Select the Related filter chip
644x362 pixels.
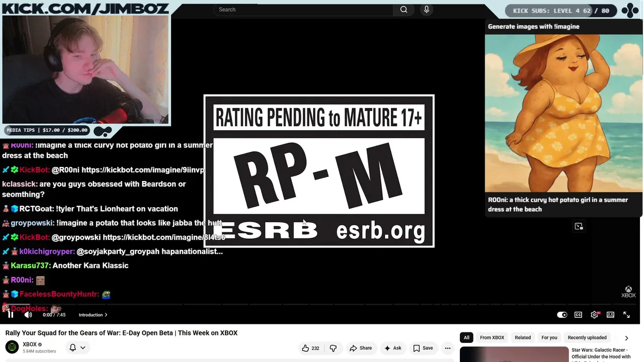point(523,338)
